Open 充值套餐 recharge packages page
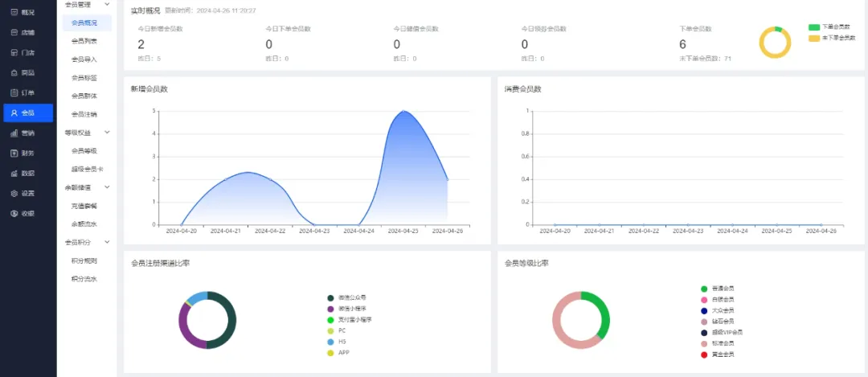868x377 pixels. (84, 206)
